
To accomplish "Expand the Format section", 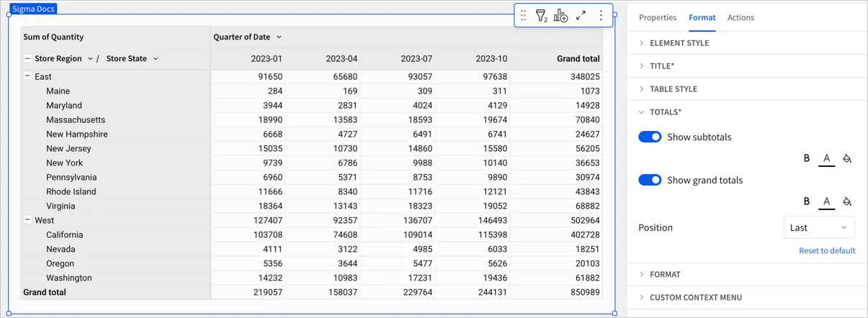I will [x=747, y=274].
